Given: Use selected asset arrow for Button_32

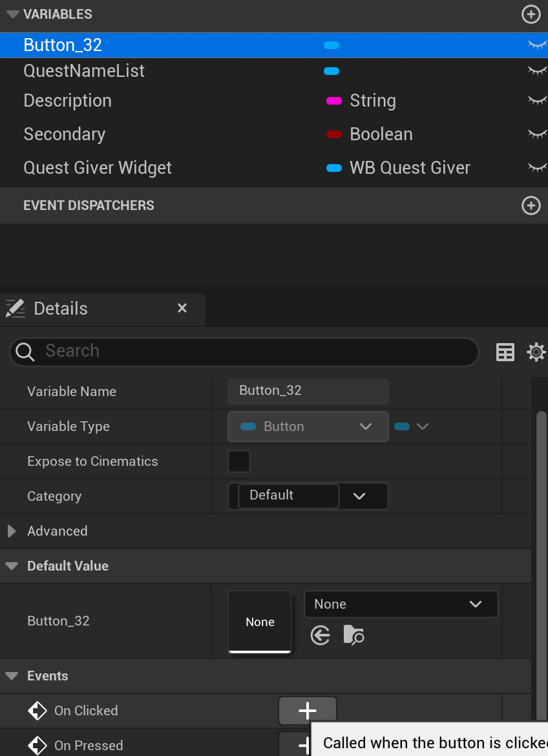Looking at the screenshot, I should pos(320,636).
